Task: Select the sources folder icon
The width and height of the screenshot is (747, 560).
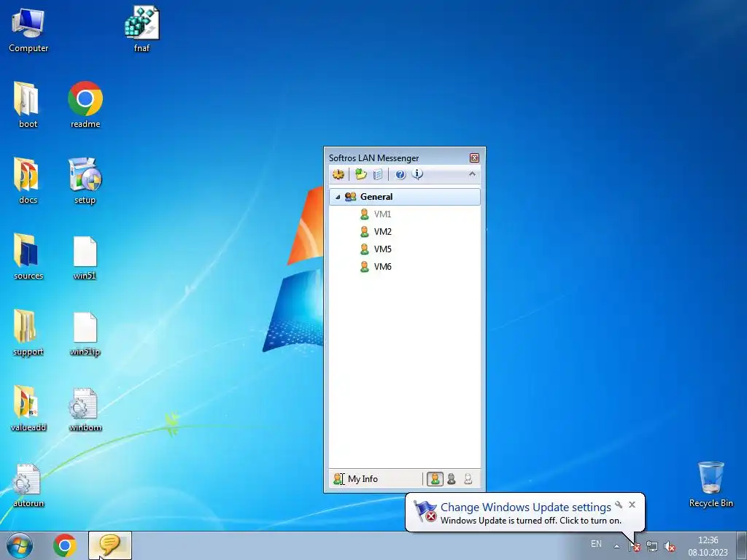Action: [28, 257]
